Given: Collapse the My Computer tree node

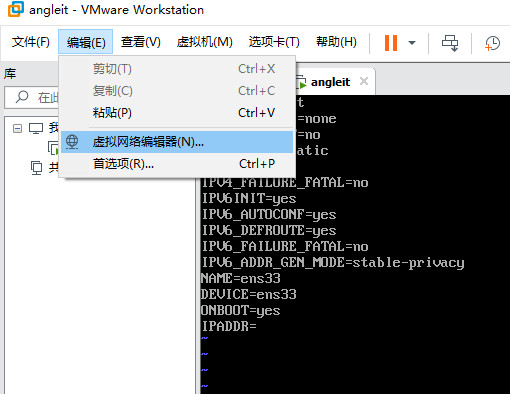Looking at the screenshot, I should (x=17, y=128).
